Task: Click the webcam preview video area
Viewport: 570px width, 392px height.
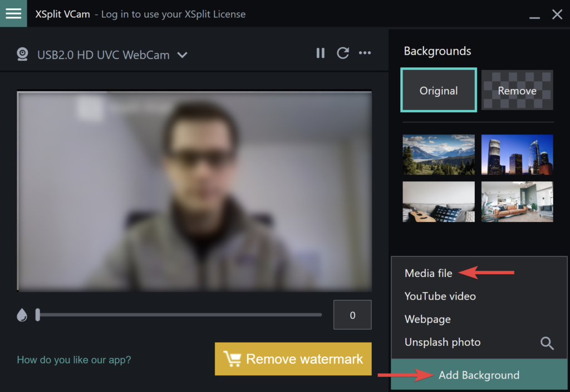Action: 194,191
